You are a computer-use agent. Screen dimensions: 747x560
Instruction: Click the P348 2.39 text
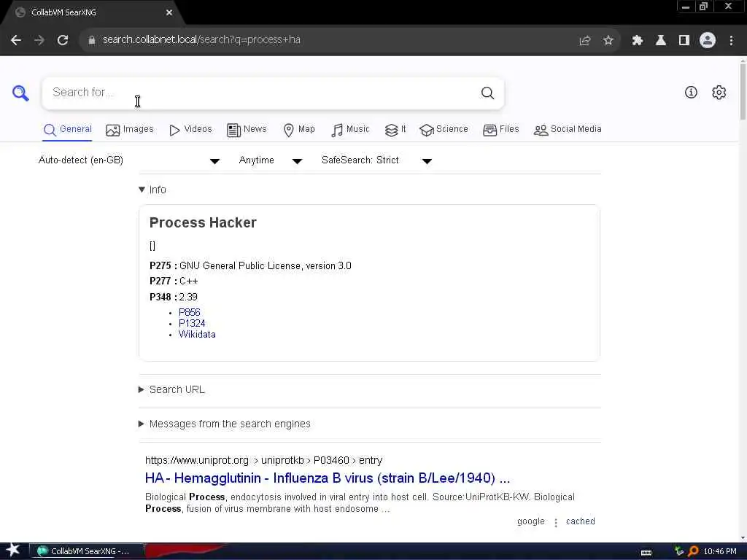tap(174, 297)
